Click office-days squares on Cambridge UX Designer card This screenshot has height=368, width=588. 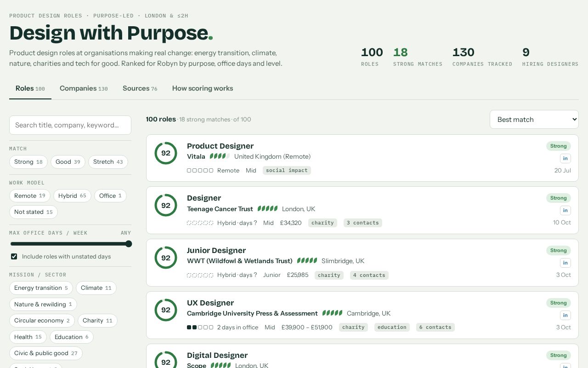point(200,328)
